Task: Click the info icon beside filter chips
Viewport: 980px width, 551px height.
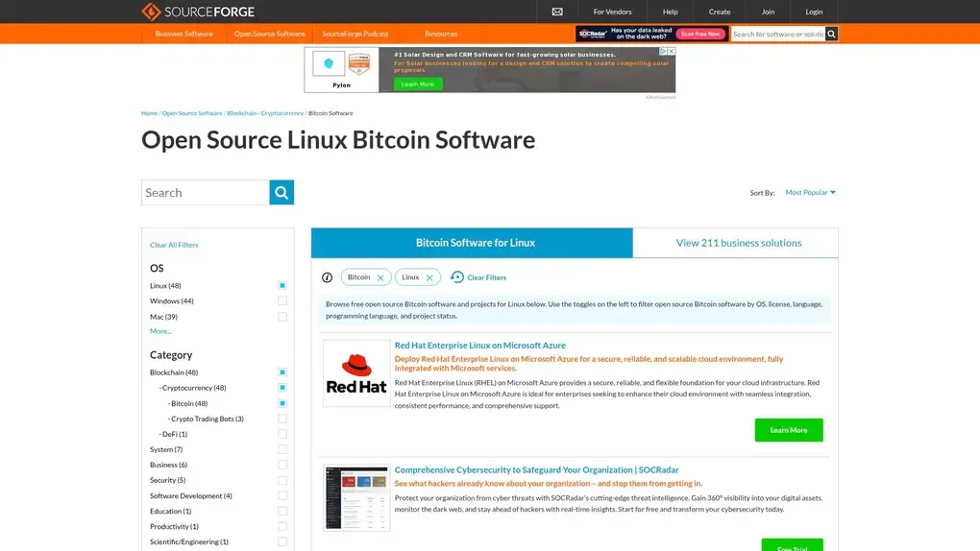Action: point(327,277)
